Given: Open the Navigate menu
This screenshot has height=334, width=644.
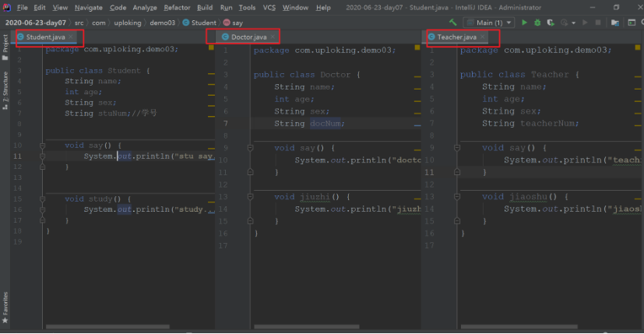Looking at the screenshot, I should tap(88, 7).
